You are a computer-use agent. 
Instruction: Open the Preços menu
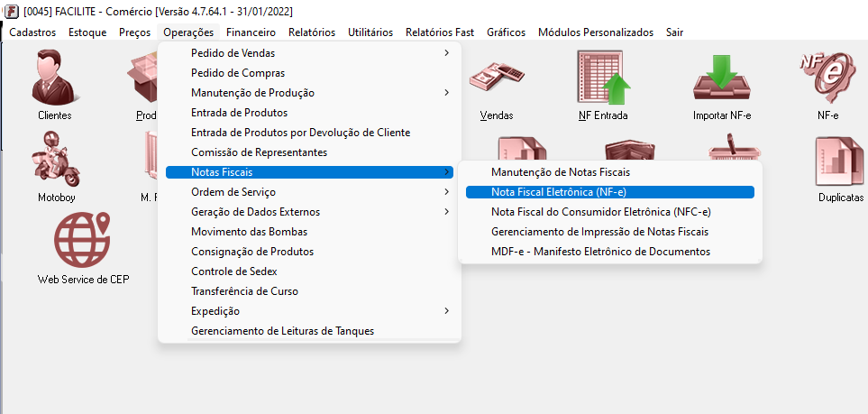(134, 32)
